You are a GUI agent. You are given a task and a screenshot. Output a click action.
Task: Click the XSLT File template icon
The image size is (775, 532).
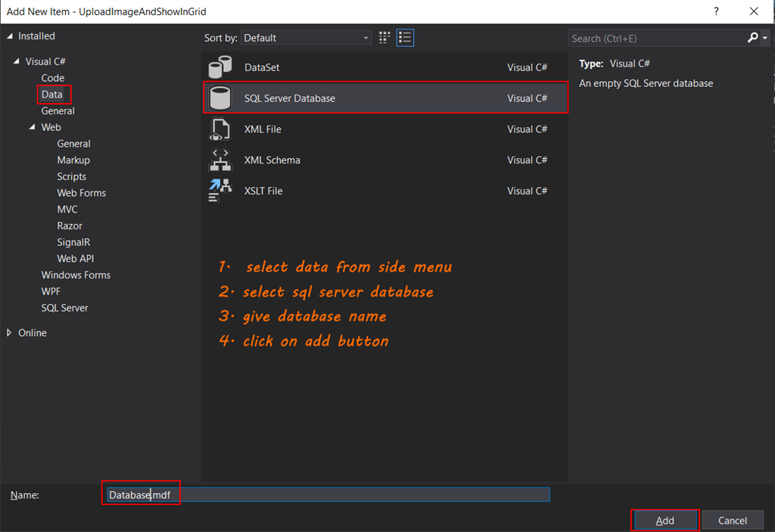(220, 191)
